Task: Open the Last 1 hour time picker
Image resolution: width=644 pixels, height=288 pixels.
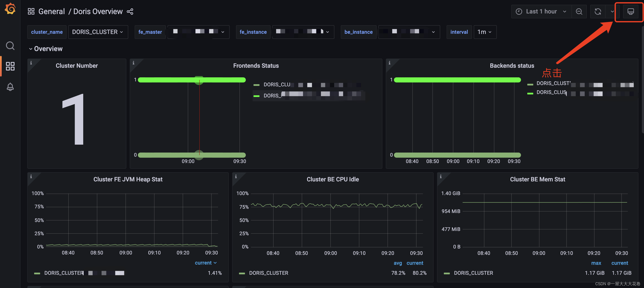Action: click(x=541, y=12)
